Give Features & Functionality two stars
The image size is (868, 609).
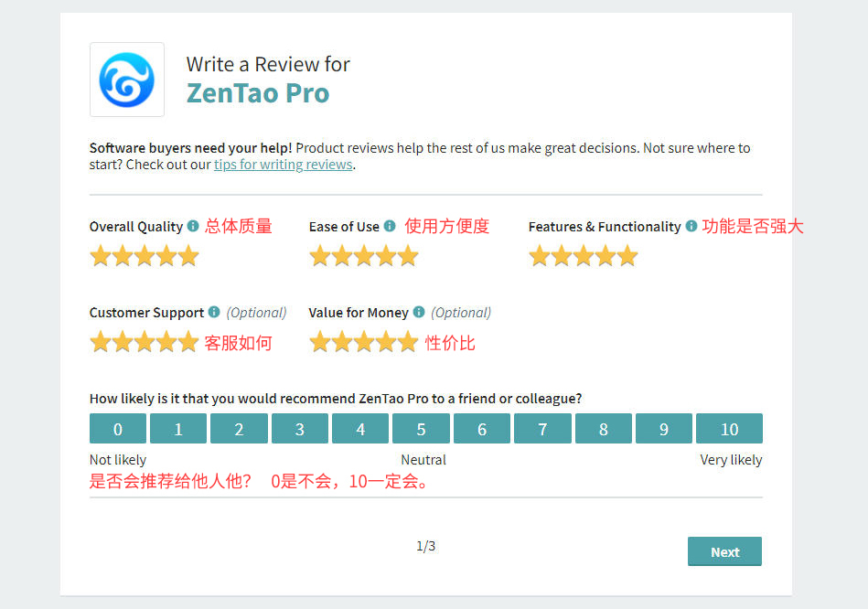562,256
